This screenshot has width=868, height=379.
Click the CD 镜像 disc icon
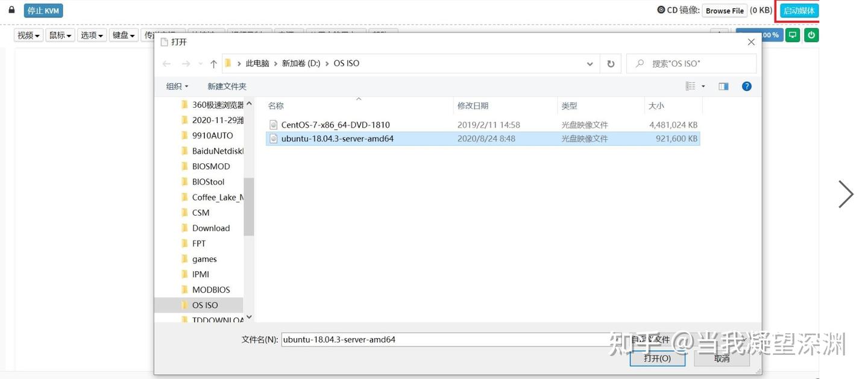pyautogui.click(x=661, y=10)
